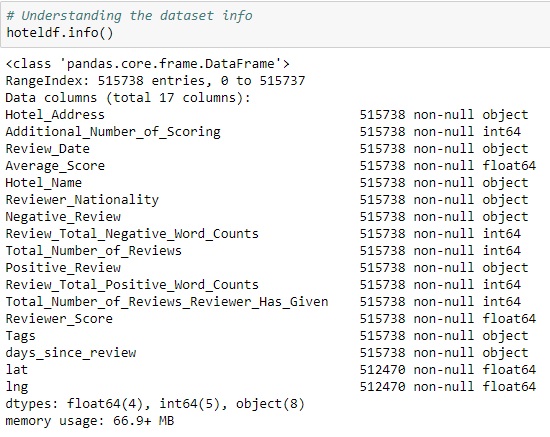Click the hoteldf.info() code line
550x437 pixels.
[60, 33]
